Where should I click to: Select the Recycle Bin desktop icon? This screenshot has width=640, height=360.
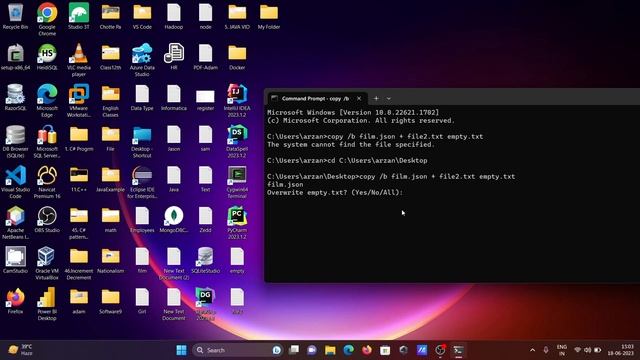[x=15, y=16]
